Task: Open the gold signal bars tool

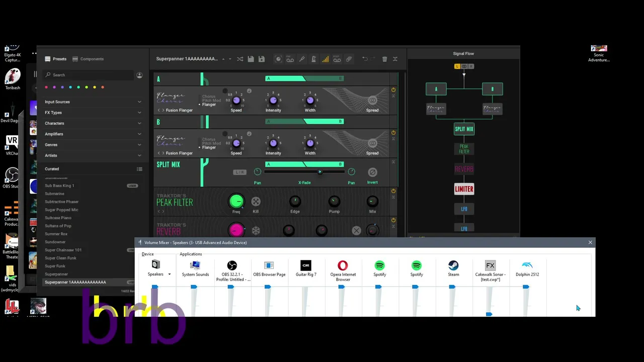Action: pyautogui.click(x=326, y=59)
